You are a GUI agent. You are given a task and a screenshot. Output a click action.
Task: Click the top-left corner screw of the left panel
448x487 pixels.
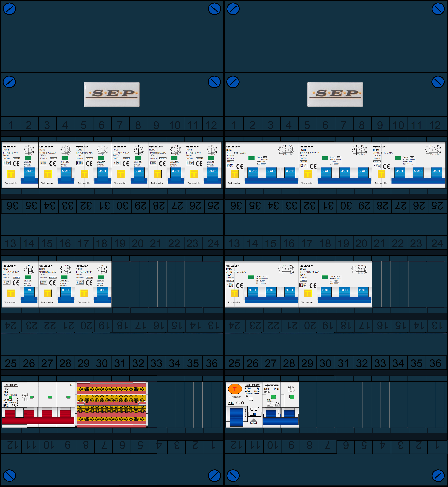[9, 9]
